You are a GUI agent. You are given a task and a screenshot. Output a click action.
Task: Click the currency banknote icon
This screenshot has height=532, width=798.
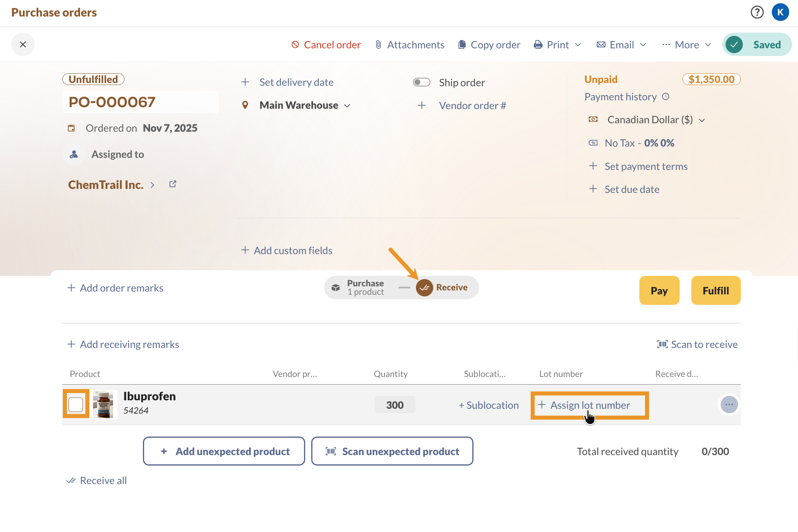tap(593, 120)
